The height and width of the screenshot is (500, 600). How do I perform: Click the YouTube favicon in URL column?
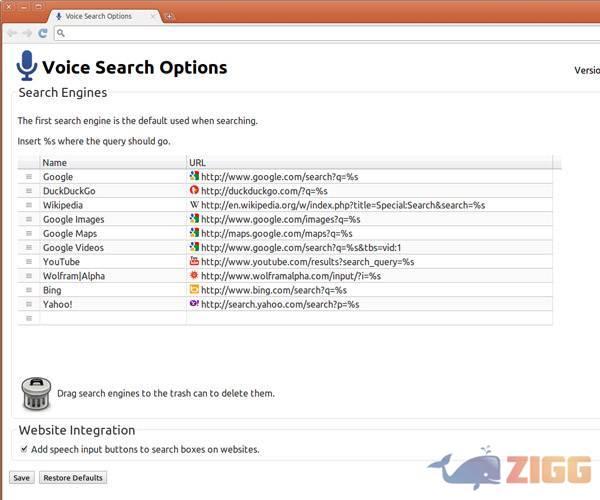pos(194,262)
